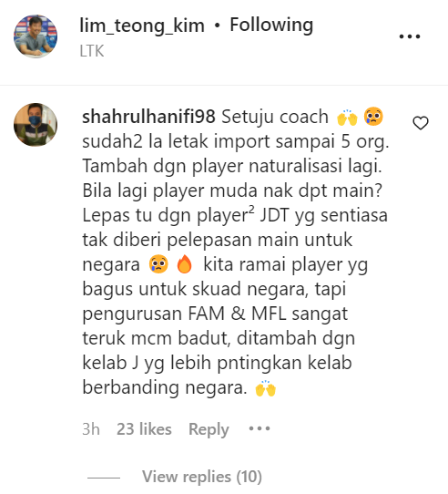The height and width of the screenshot is (494, 448).
Task: Reply to shahrulhanifi98's comment
Action: (x=209, y=429)
